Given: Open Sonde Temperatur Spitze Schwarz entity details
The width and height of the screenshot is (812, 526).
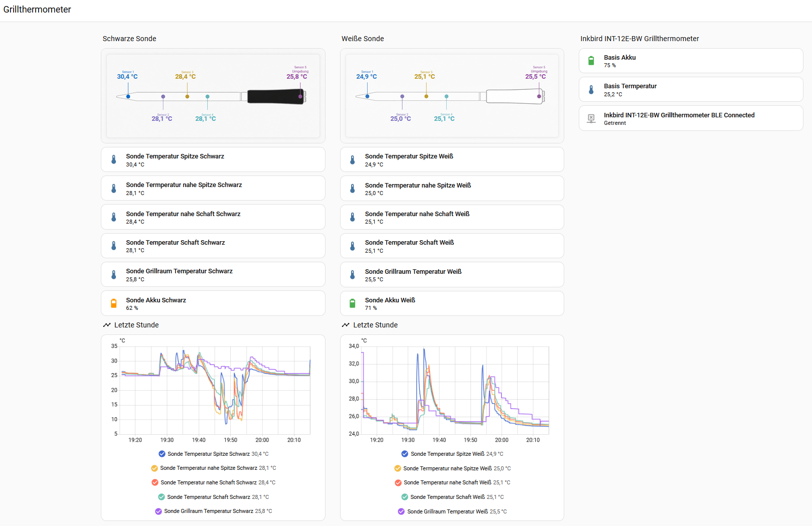Looking at the screenshot, I should [213, 160].
